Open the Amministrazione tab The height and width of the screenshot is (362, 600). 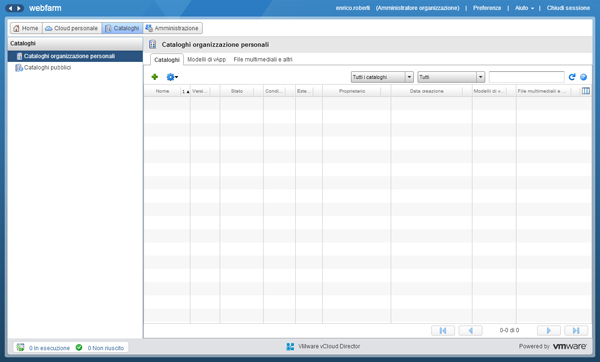click(x=172, y=28)
